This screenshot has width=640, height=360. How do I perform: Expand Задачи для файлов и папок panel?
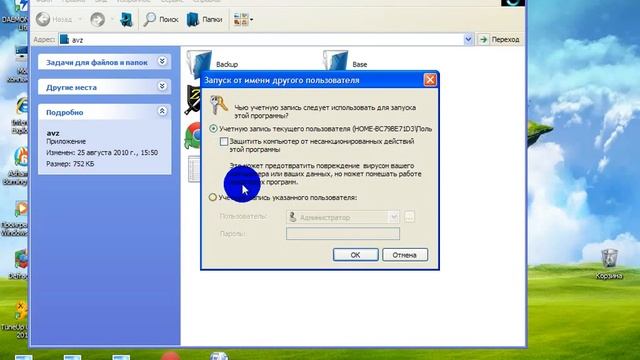click(x=162, y=62)
